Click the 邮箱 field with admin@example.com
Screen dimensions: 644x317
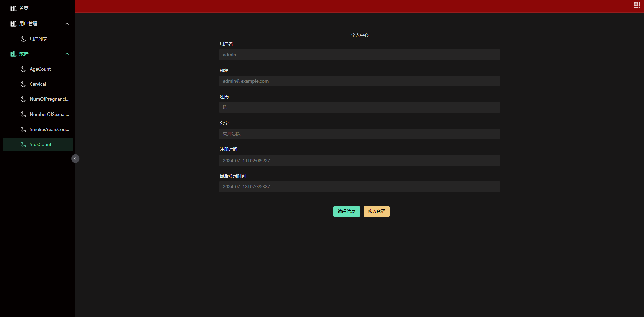(x=360, y=81)
